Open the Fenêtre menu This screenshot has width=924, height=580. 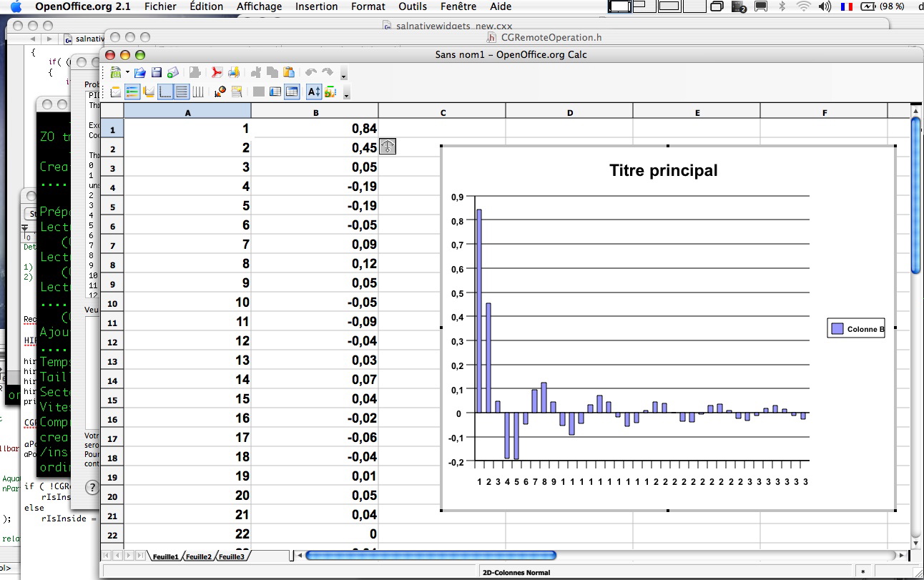click(x=458, y=6)
